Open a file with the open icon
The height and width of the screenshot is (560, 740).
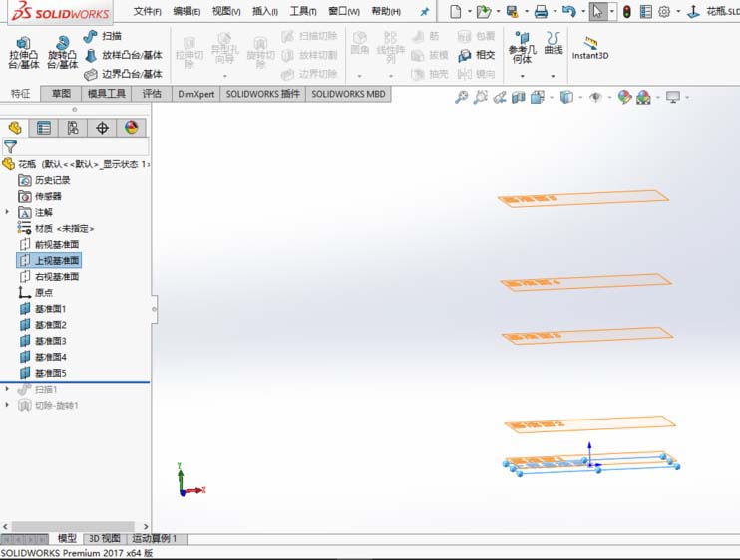(484, 11)
